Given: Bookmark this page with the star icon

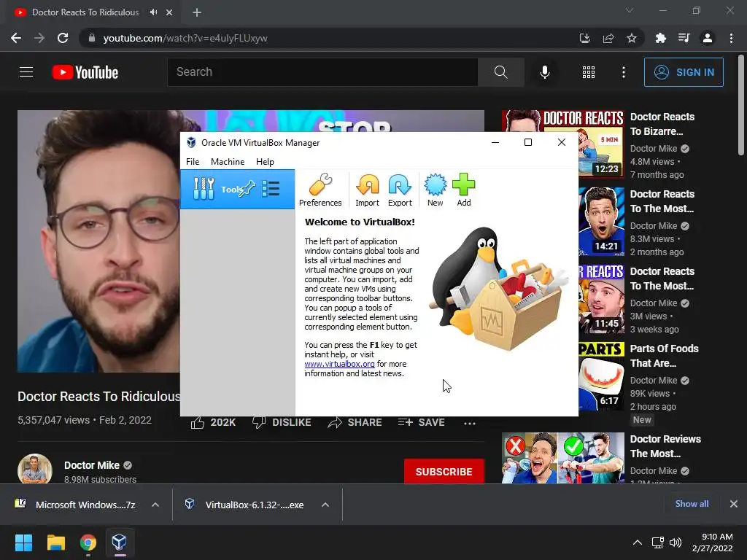Looking at the screenshot, I should (x=632, y=38).
